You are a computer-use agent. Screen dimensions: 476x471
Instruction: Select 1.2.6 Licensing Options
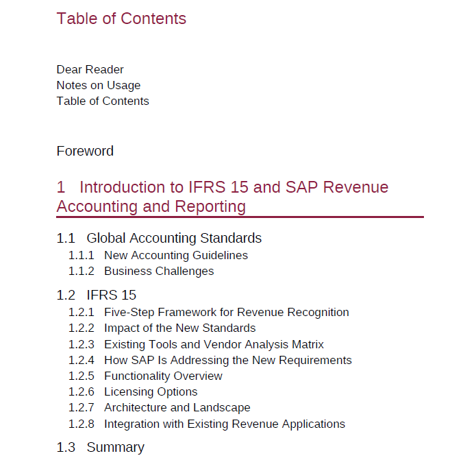point(133,391)
